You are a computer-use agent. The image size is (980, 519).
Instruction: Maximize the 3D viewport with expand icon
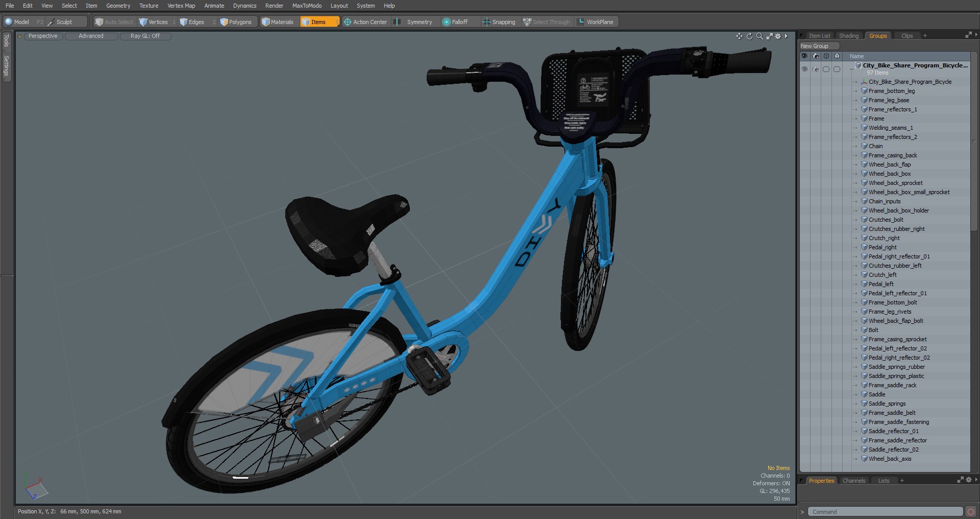pos(769,36)
